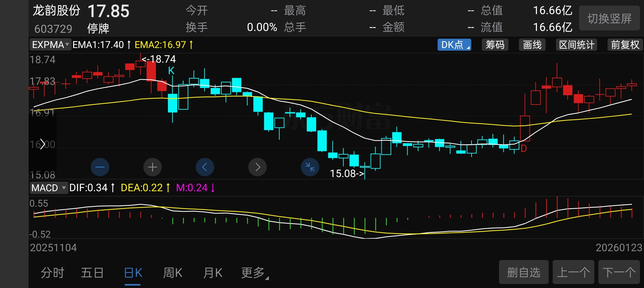Click the cyan K signal marker
The width and height of the screenshot is (644, 288).
point(171,71)
